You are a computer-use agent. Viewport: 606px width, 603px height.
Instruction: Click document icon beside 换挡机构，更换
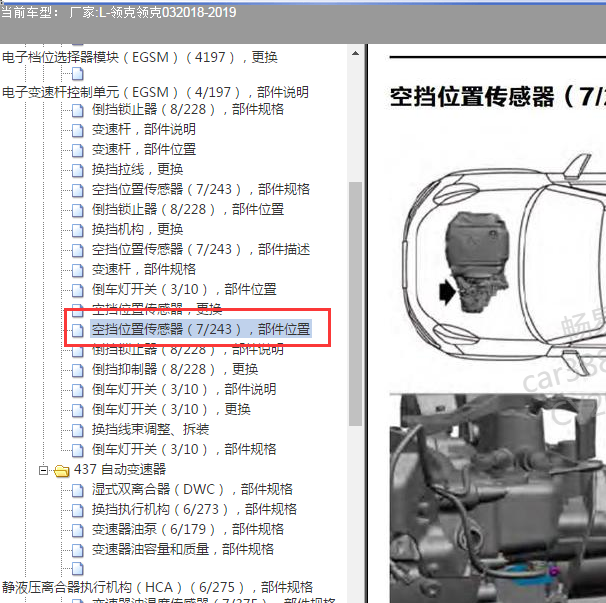[78, 231]
